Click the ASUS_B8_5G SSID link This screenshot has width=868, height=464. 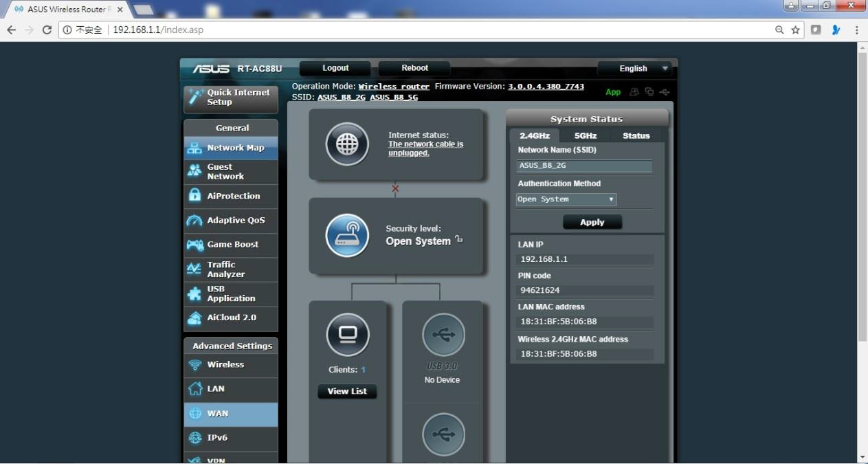click(394, 98)
